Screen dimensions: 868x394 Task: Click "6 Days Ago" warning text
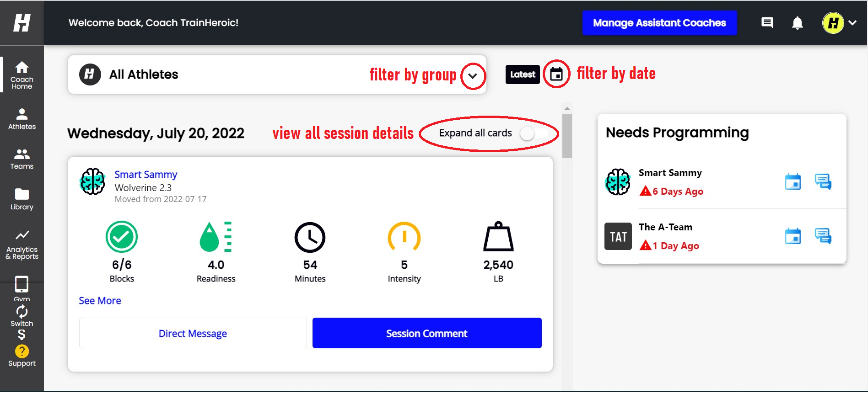point(678,192)
